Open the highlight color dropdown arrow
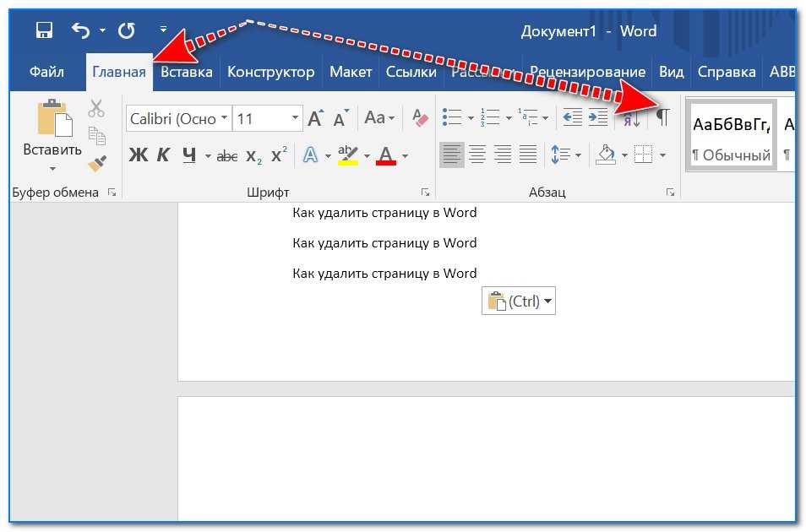 click(x=367, y=155)
